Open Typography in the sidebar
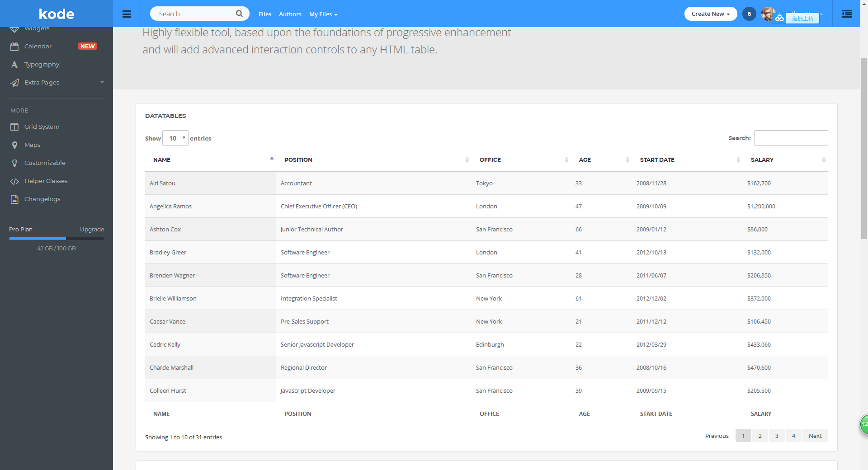 click(x=42, y=65)
